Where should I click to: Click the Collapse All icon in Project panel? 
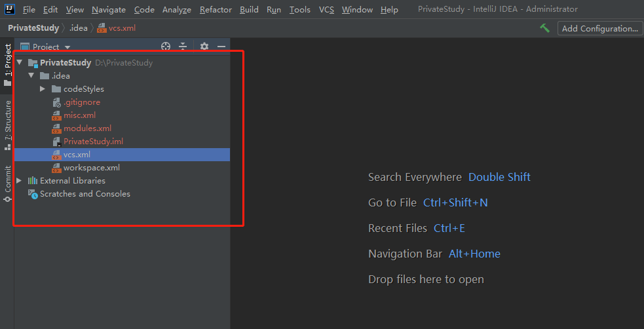pyautogui.click(x=183, y=47)
